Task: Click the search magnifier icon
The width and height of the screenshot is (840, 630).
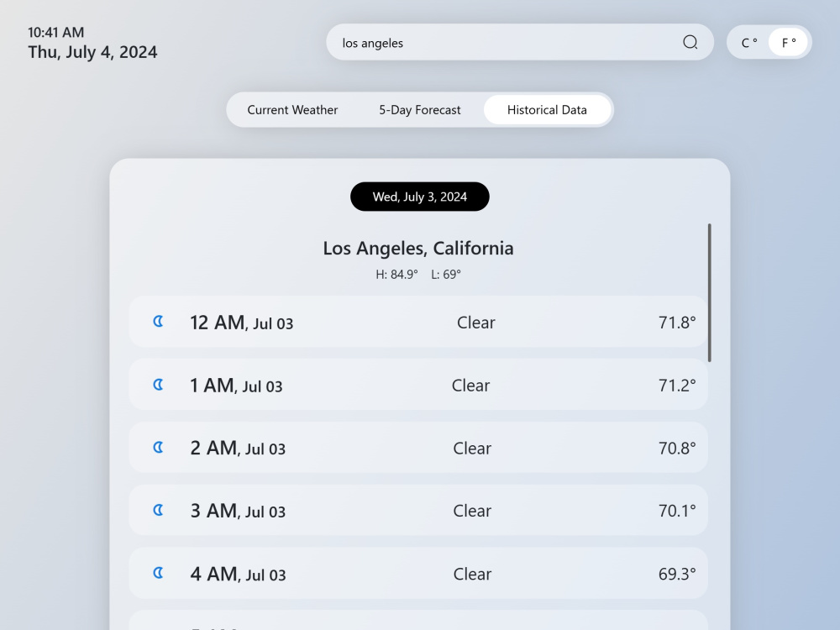Action: pyautogui.click(x=690, y=42)
